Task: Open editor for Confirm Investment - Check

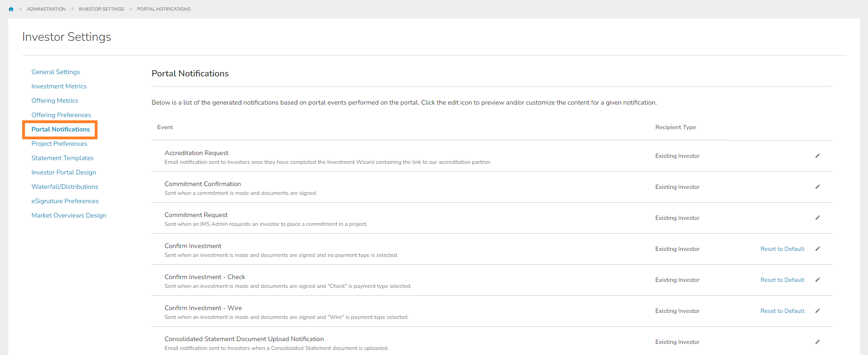Action: [817, 280]
